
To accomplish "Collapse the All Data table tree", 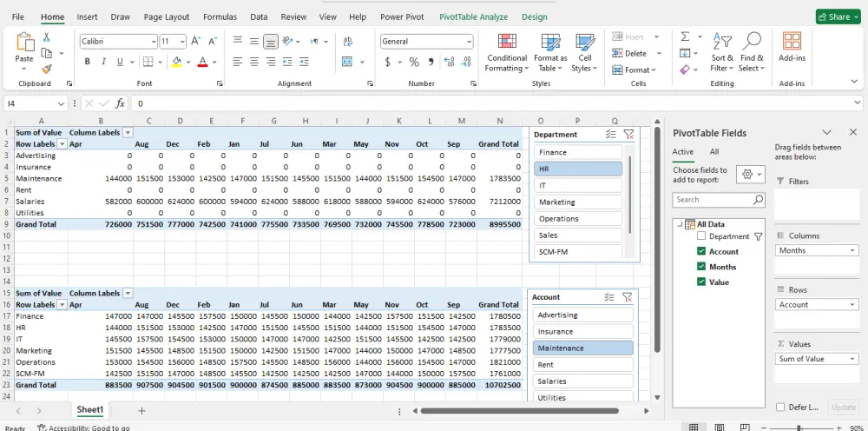I will 680,224.
